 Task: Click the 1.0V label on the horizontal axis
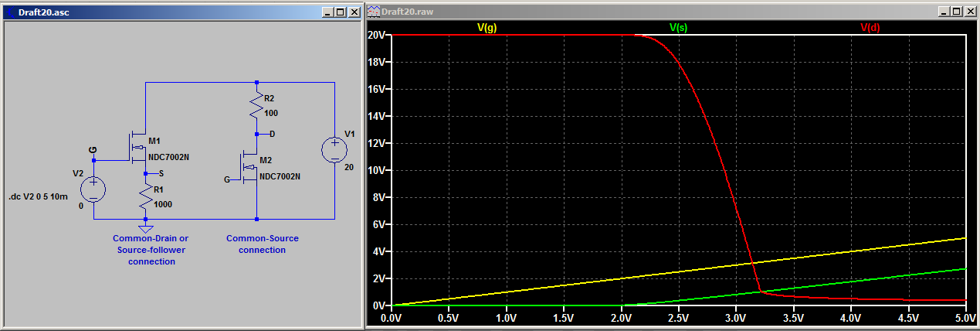click(507, 318)
